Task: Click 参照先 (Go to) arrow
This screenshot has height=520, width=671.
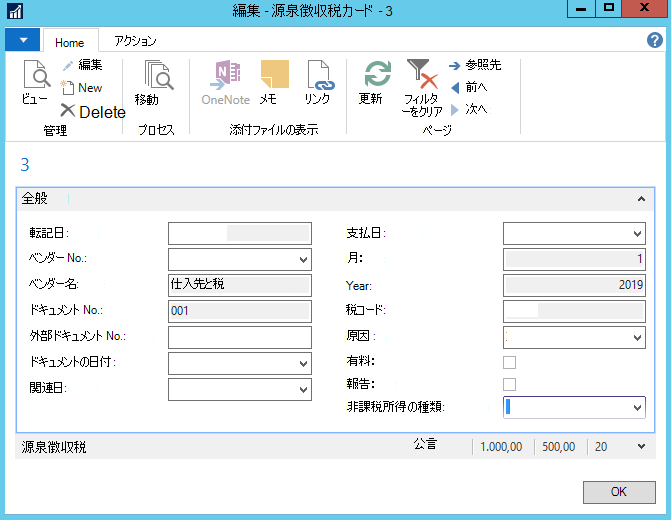Action: (454, 65)
